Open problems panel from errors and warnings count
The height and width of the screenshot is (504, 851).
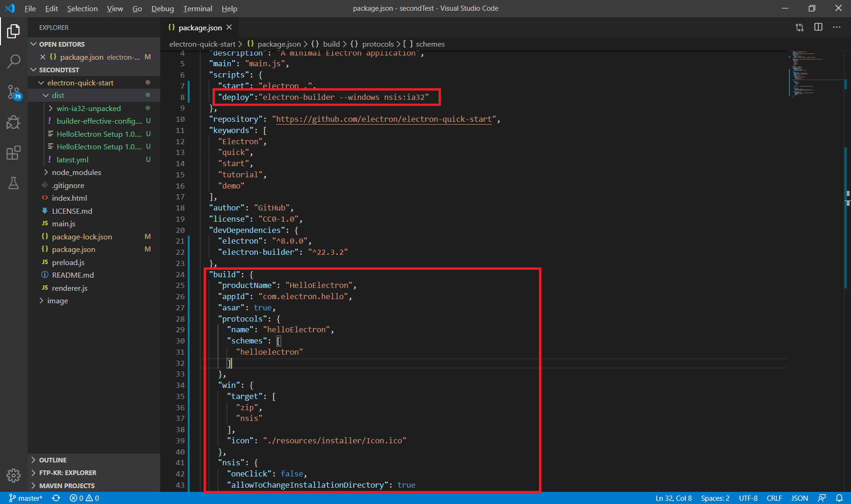click(x=84, y=498)
